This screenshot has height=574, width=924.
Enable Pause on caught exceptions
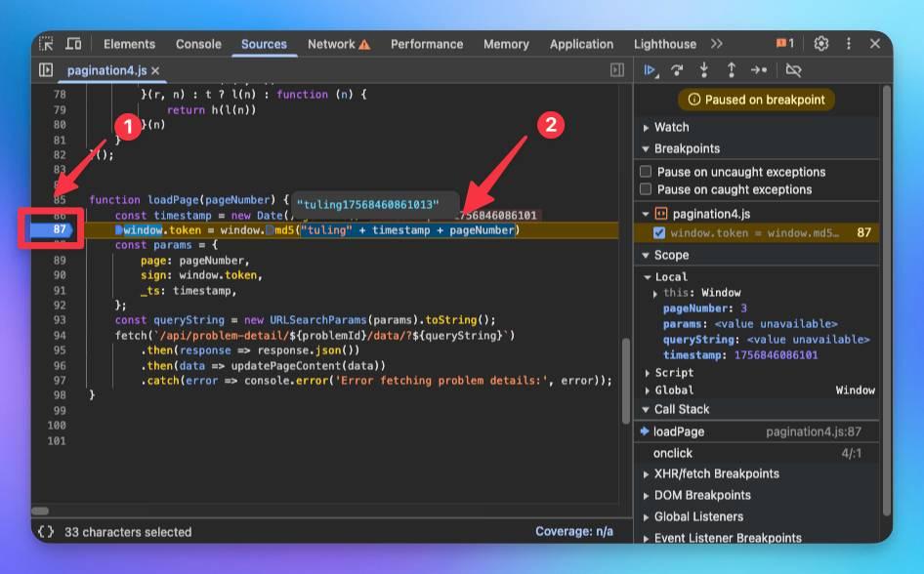pos(646,189)
